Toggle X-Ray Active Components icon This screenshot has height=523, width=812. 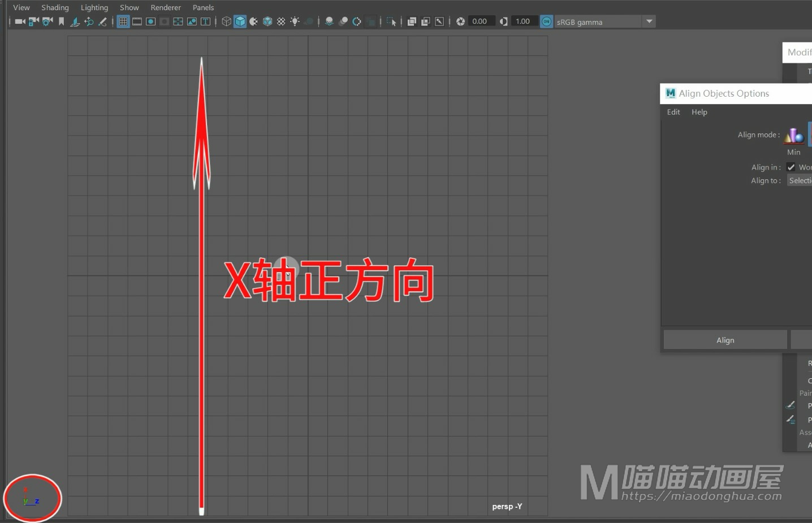(x=425, y=21)
